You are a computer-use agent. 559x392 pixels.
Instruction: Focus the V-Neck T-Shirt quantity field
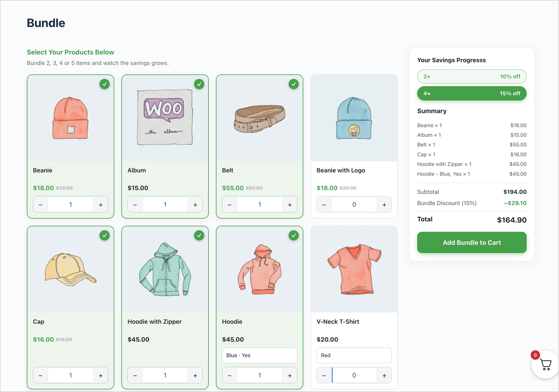click(x=354, y=375)
